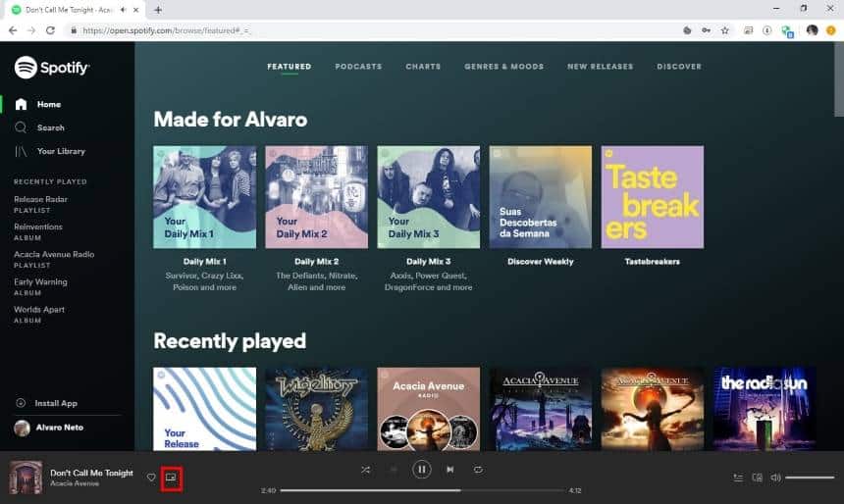This screenshot has height=504, width=844.
Task: Open Acacia Avenue Radio card in Recently played
Action: (429, 409)
